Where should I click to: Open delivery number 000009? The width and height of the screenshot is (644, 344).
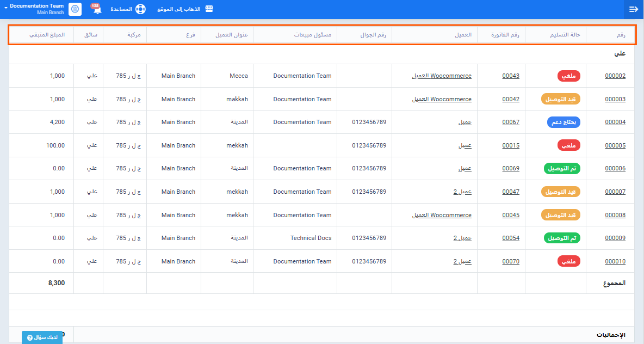pos(615,238)
